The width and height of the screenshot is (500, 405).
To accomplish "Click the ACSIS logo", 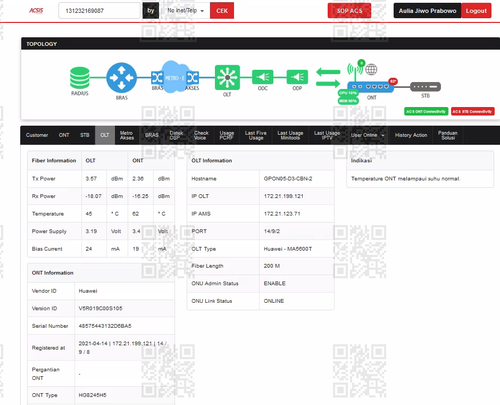I will pos(36,11).
